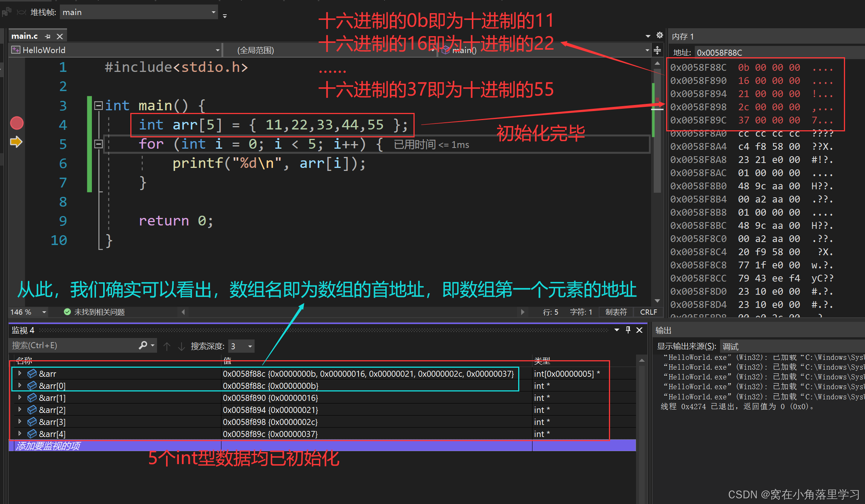Select the value cell 0x0058f890 {0x00000016}

(377, 398)
